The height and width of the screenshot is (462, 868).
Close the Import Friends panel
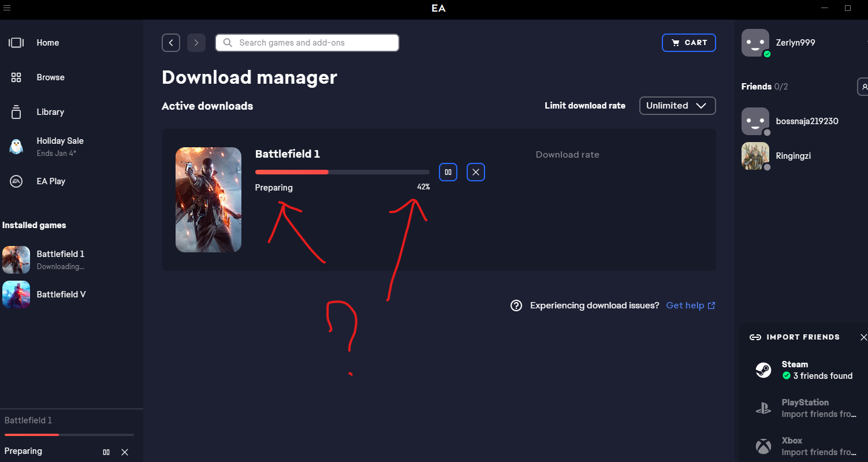(863, 337)
